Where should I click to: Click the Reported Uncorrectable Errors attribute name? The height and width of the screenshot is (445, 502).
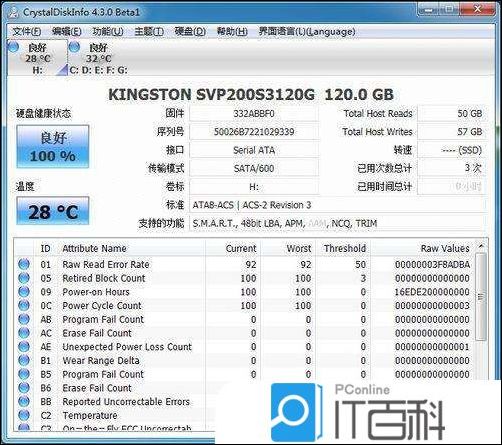point(126,402)
